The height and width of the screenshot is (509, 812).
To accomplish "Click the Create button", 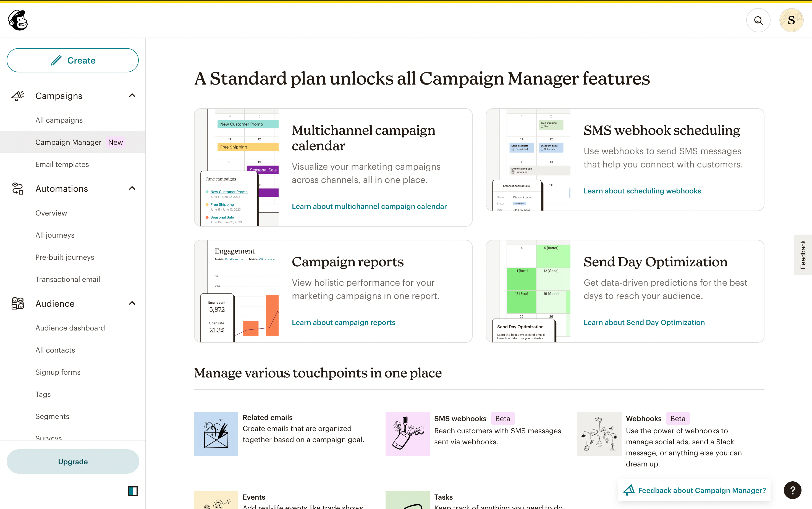I will [x=73, y=60].
